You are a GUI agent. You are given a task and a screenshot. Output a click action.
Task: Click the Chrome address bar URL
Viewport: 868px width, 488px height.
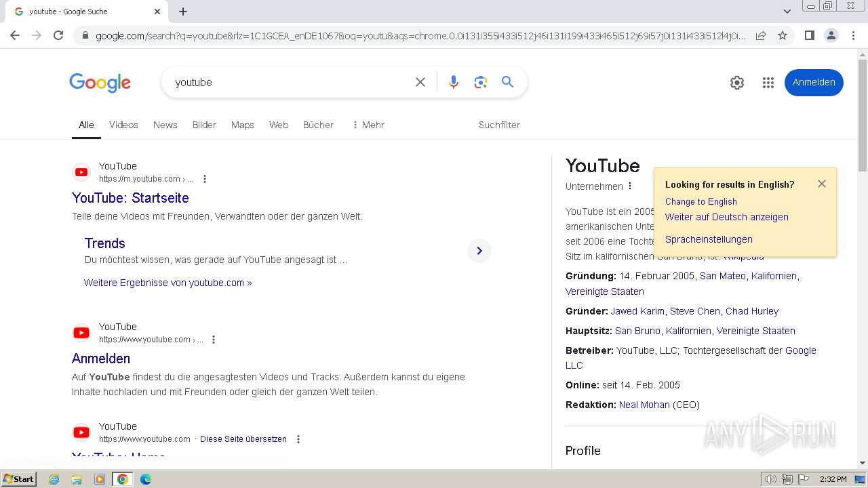pyautogui.click(x=420, y=35)
